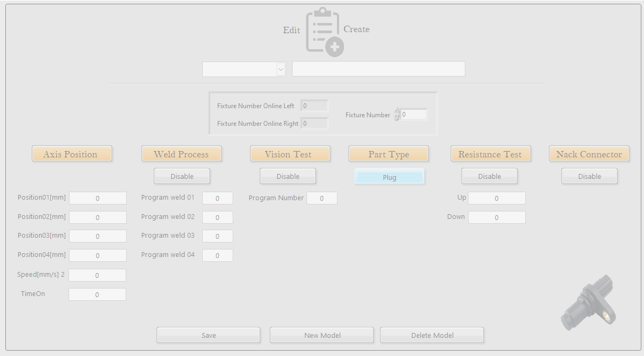Toggle the Part Type Plug button
Viewport: 644px width, 356px height.
point(389,177)
